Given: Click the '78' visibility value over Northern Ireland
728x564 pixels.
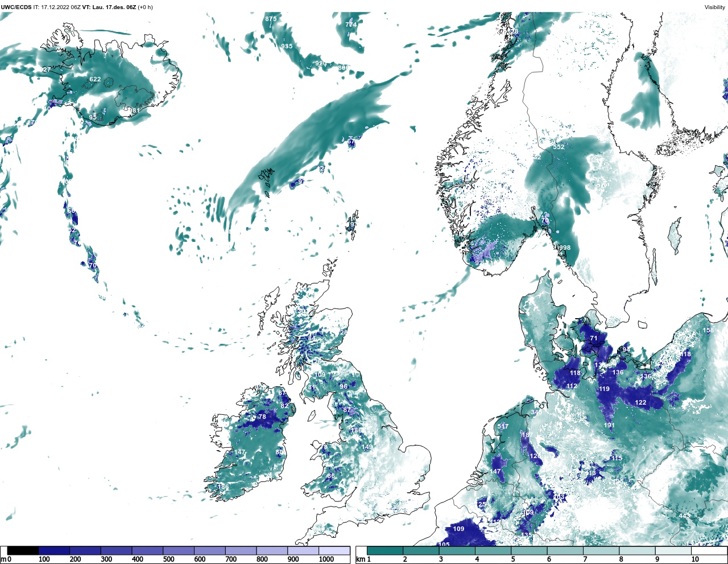Looking at the screenshot, I should [262, 417].
